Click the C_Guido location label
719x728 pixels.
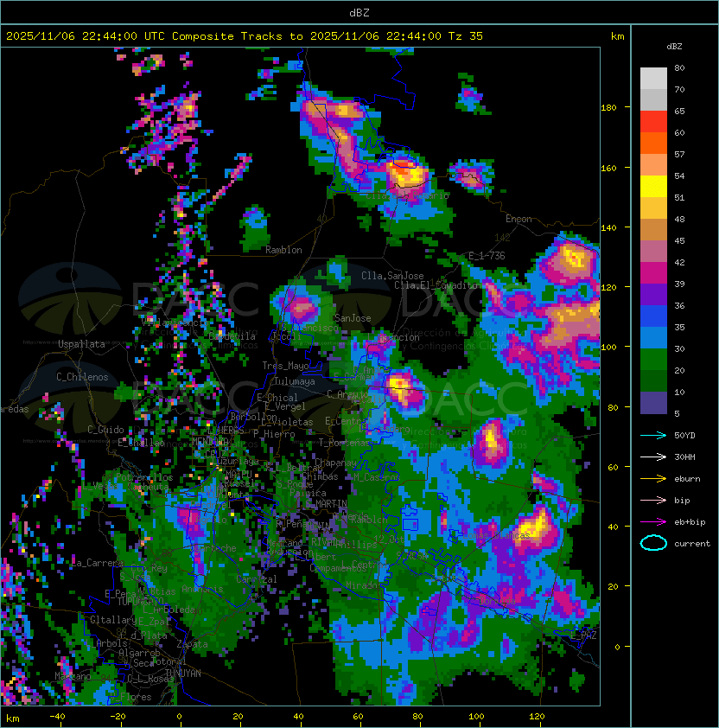click(x=105, y=430)
